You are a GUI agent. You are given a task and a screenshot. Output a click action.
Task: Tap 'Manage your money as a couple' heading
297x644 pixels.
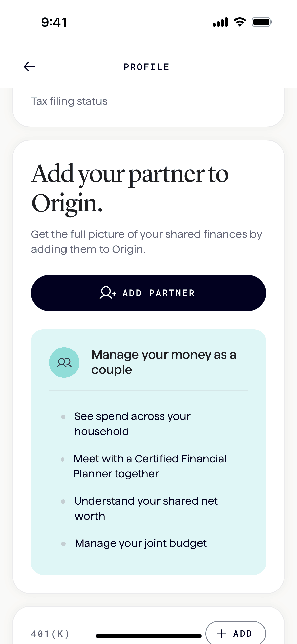click(x=164, y=362)
